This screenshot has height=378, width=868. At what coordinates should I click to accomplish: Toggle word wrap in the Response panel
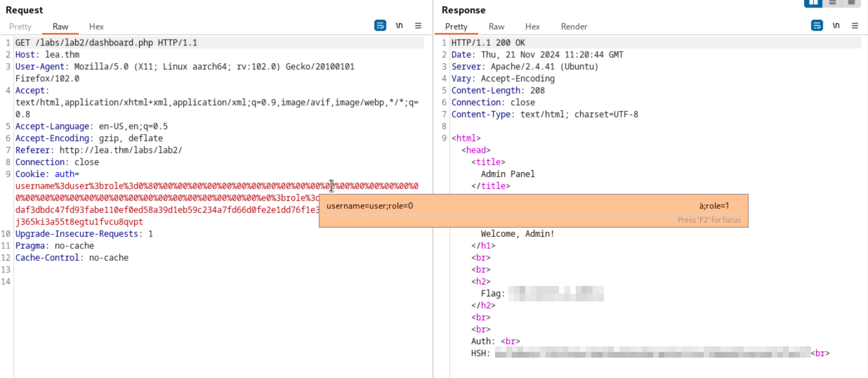pos(817,26)
